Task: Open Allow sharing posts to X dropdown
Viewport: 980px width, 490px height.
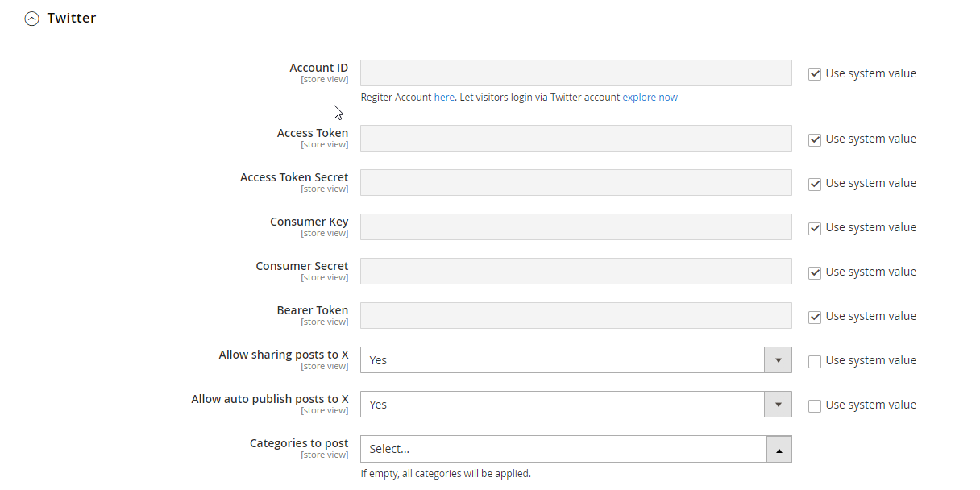Action: (x=575, y=360)
